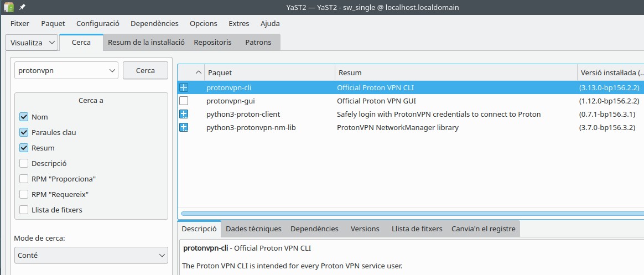Click version (1.12.0-bp156.2.2) cell

(x=609, y=101)
